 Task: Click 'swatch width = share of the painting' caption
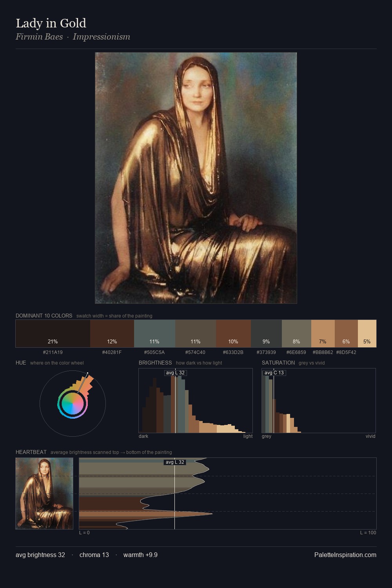pyautogui.click(x=114, y=316)
